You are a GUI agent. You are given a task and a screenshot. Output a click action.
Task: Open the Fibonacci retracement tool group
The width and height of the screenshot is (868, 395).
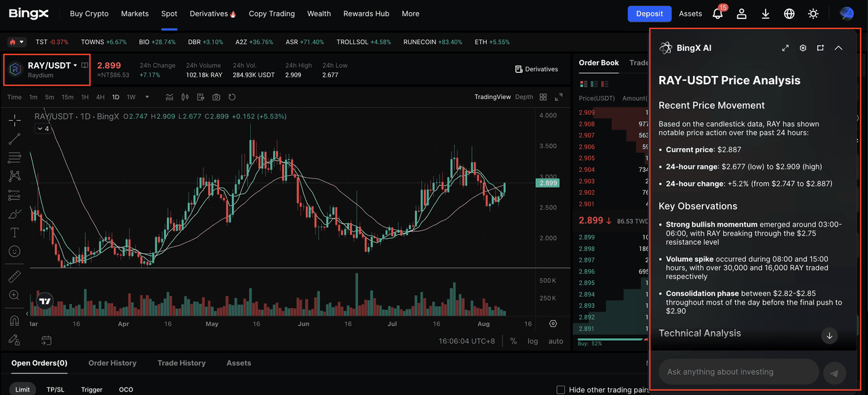coord(14,158)
